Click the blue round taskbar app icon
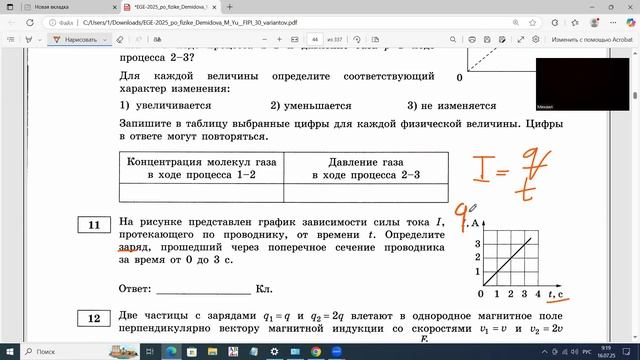This screenshot has height=360, width=640. tap(337, 351)
